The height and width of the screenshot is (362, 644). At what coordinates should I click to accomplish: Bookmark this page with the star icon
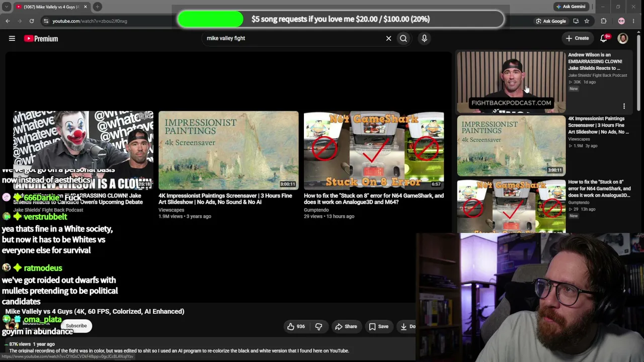(x=587, y=21)
